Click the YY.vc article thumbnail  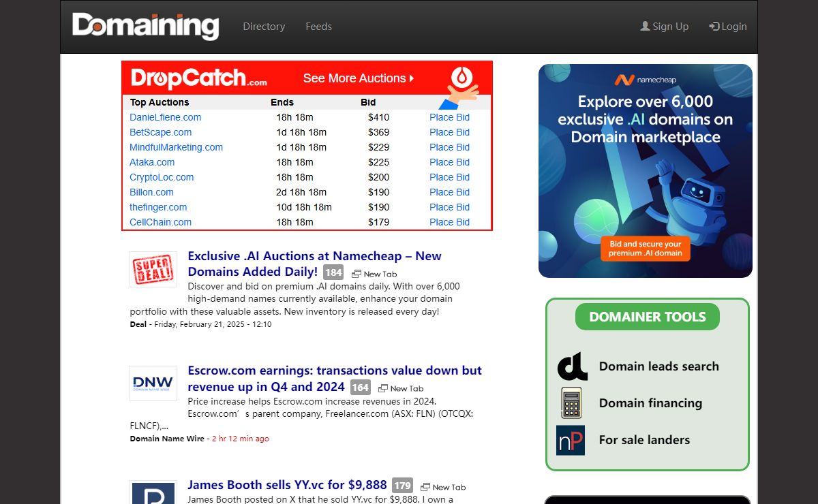coord(153,492)
